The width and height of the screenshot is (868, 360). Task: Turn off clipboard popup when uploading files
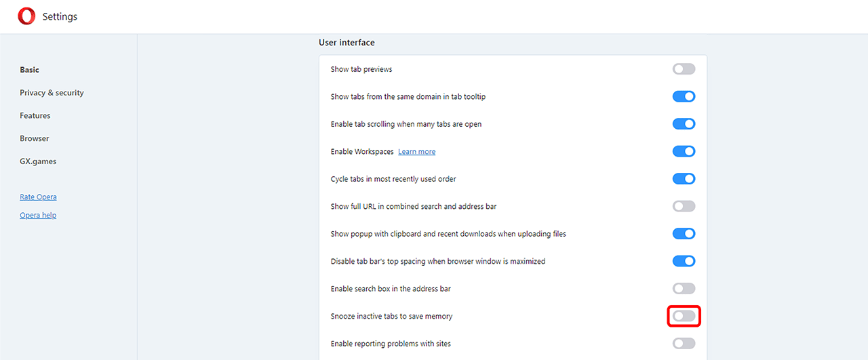click(x=684, y=234)
